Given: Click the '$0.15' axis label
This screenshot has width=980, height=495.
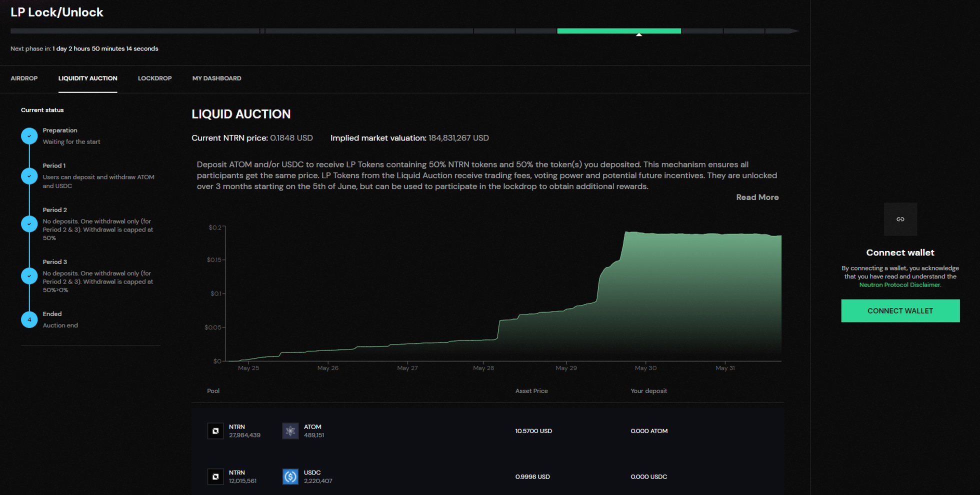Looking at the screenshot, I should (214, 260).
